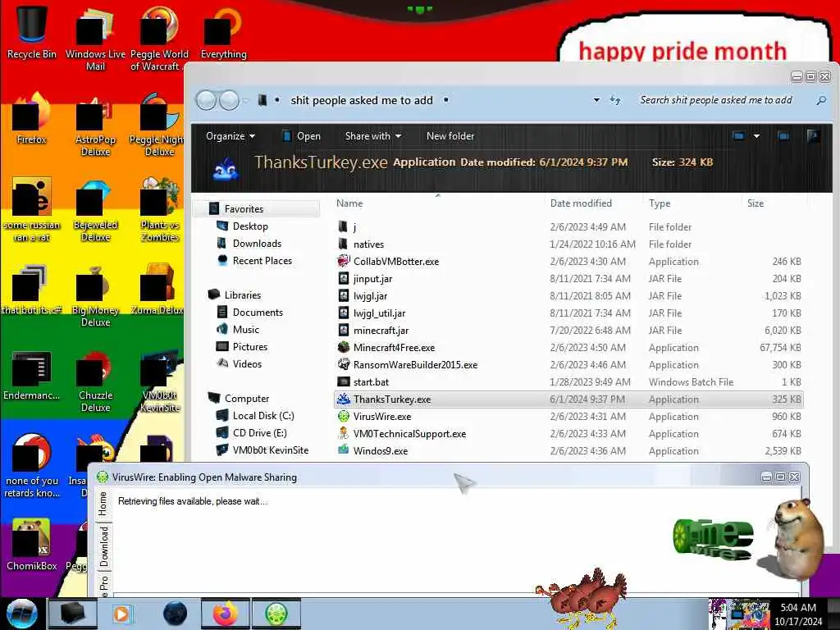Click the refresh icon beside address bar
The width and height of the screenshot is (840, 630).
[x=615, y=100]
